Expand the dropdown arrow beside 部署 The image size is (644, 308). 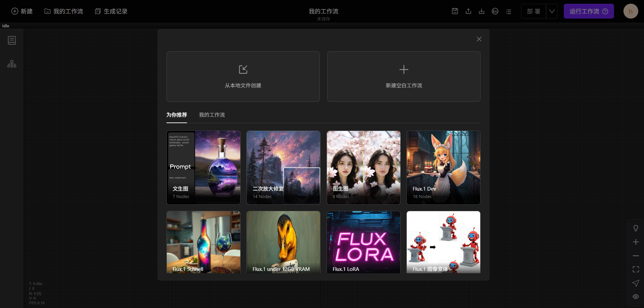click(552, 11)
